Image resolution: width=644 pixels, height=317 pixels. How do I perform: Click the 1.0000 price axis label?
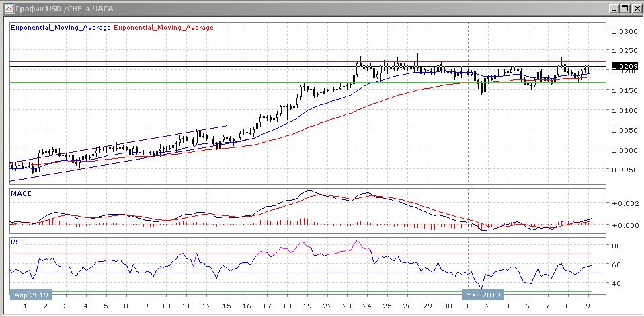click(x=625, y=150)
